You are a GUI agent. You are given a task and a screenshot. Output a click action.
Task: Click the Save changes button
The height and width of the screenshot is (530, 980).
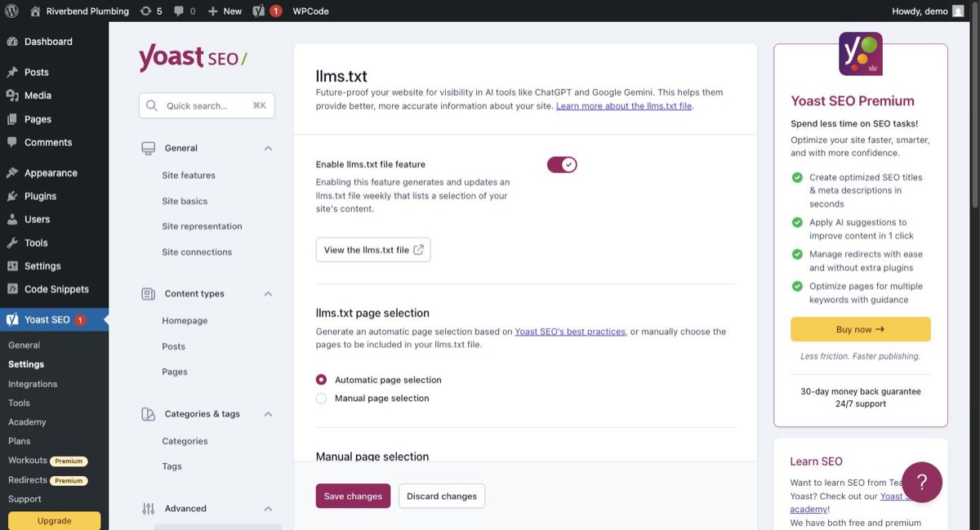click(353, 497)
